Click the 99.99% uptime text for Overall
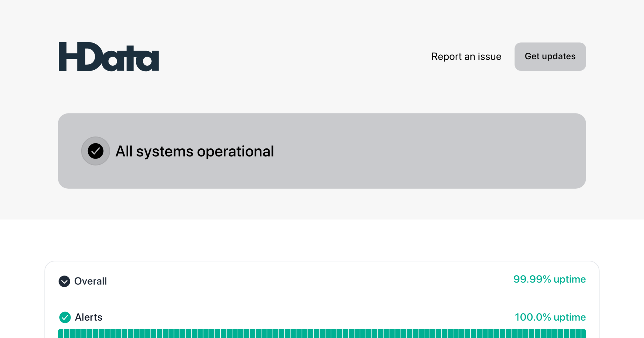 (550, 279)
